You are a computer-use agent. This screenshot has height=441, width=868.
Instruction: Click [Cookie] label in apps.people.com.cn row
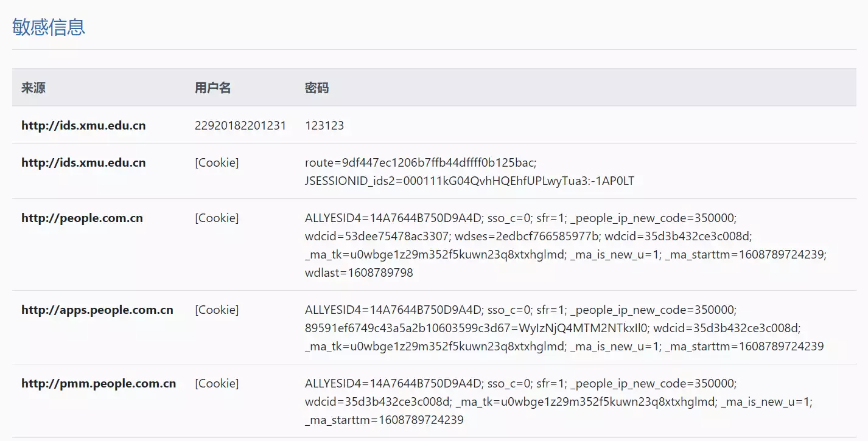[x=217, y=310]
